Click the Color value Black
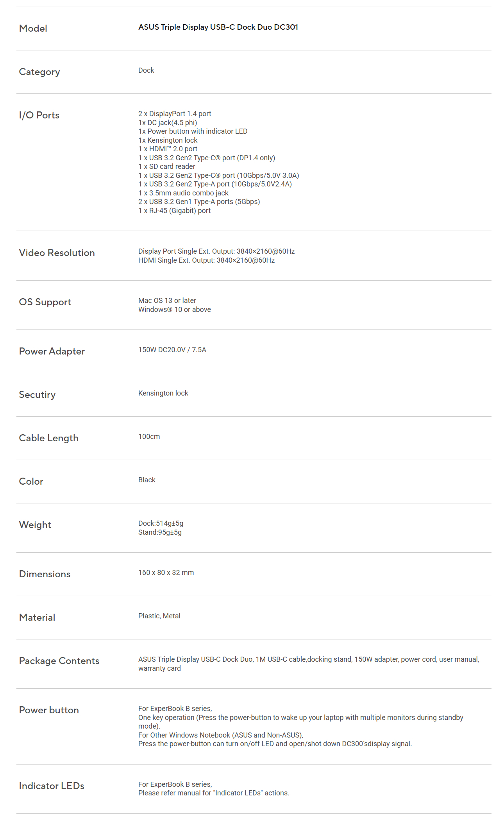Screen dimensions: 504x838 coord(147,480)
